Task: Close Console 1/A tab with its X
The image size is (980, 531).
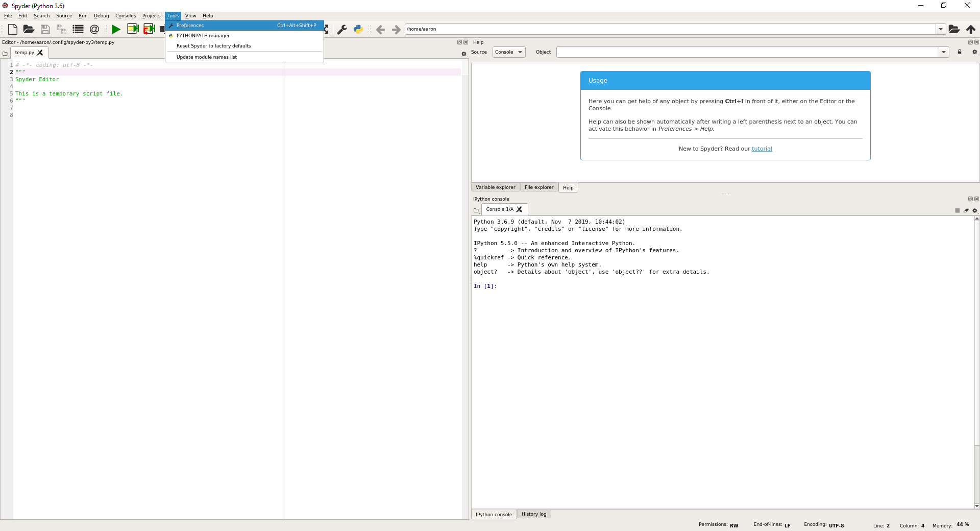Action: pos(520,209)
